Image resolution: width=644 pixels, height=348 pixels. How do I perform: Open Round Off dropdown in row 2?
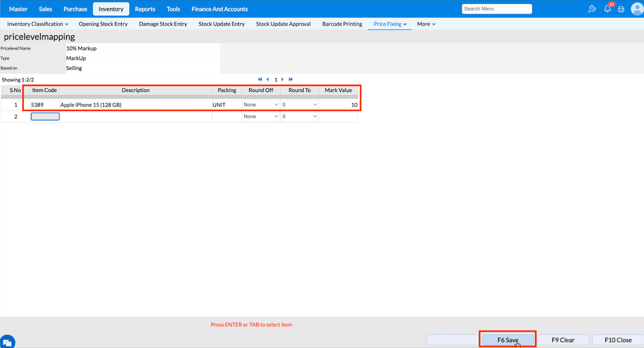[261, 117]
